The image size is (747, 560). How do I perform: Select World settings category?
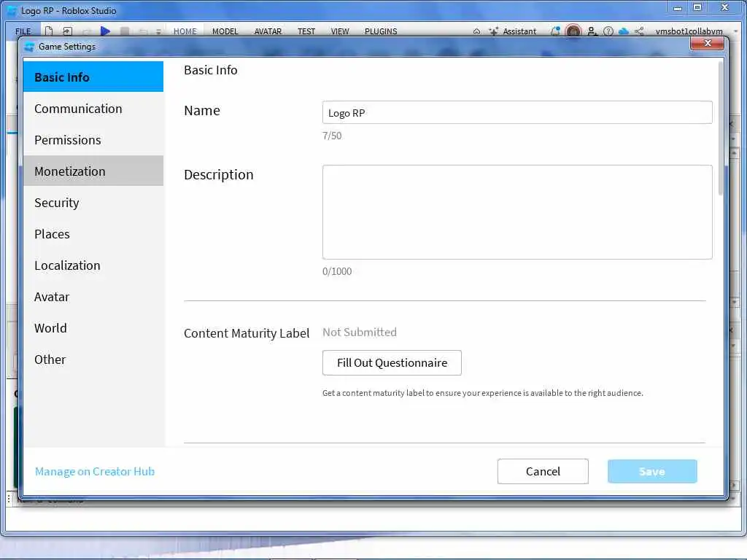pos(93,328)
